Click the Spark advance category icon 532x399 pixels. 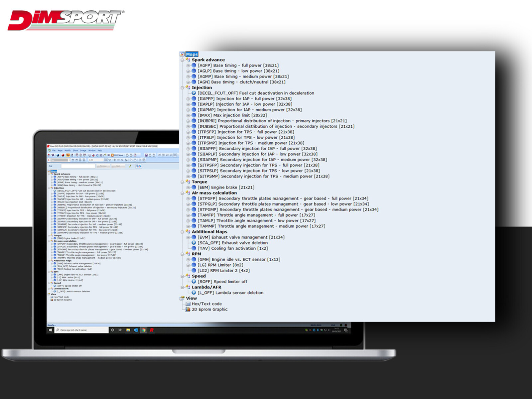(188, 60)
